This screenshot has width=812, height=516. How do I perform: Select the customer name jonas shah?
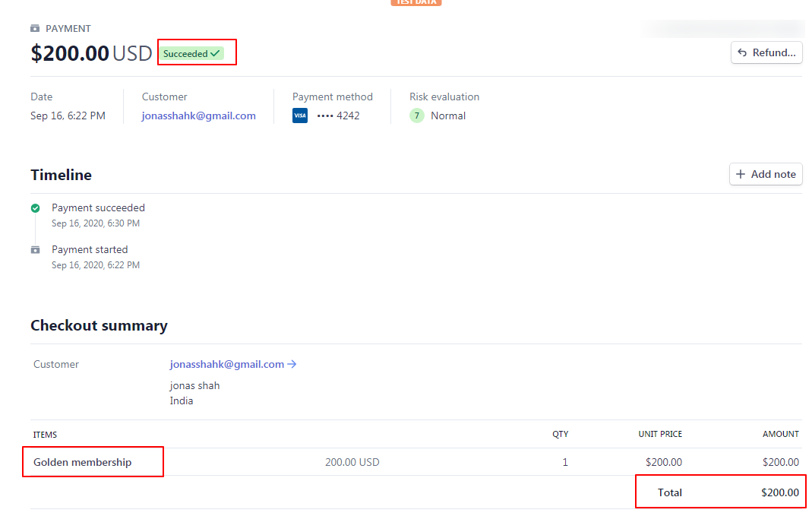(194, 385)
